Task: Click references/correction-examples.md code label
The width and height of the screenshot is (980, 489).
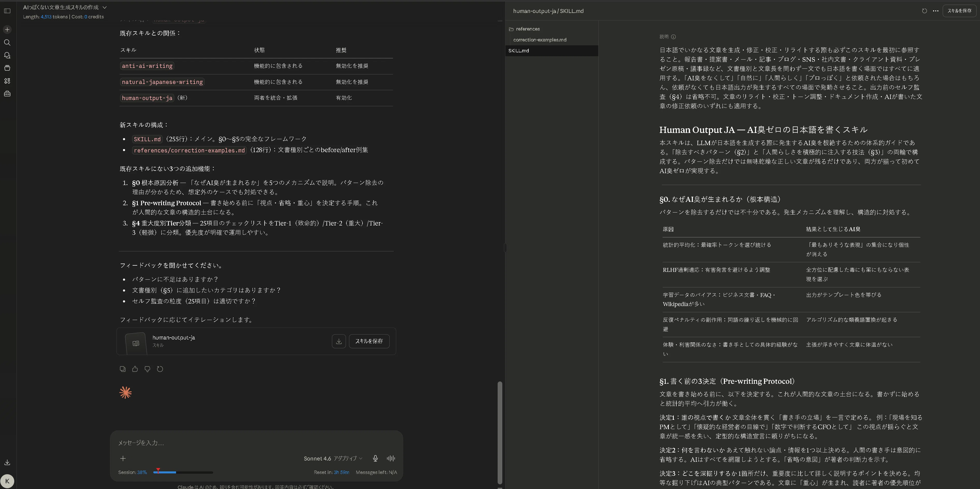Action: 189,150
